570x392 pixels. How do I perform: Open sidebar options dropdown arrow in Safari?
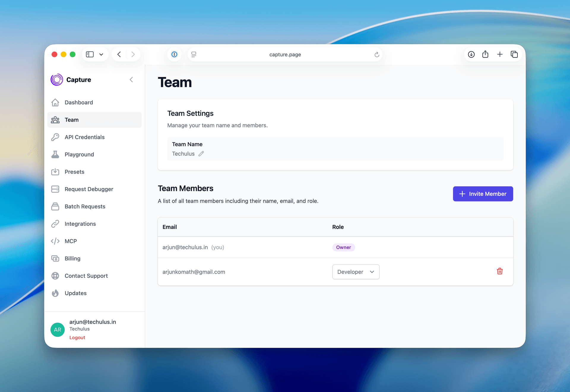point(101,54)
